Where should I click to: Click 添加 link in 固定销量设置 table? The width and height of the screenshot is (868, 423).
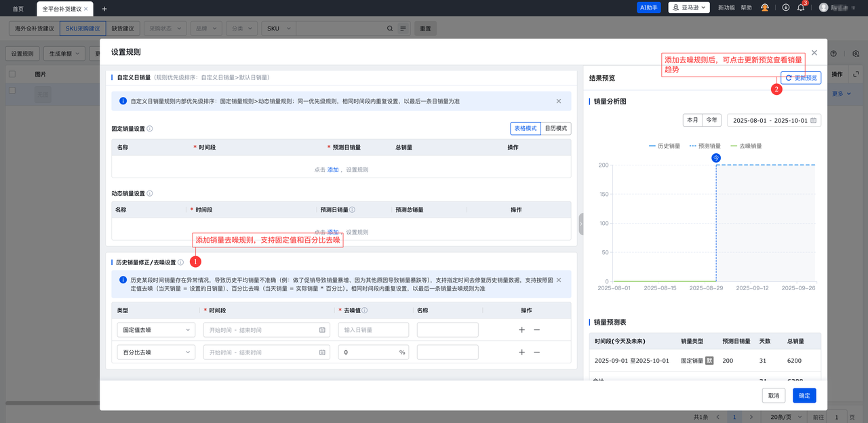tap(333, 169)
